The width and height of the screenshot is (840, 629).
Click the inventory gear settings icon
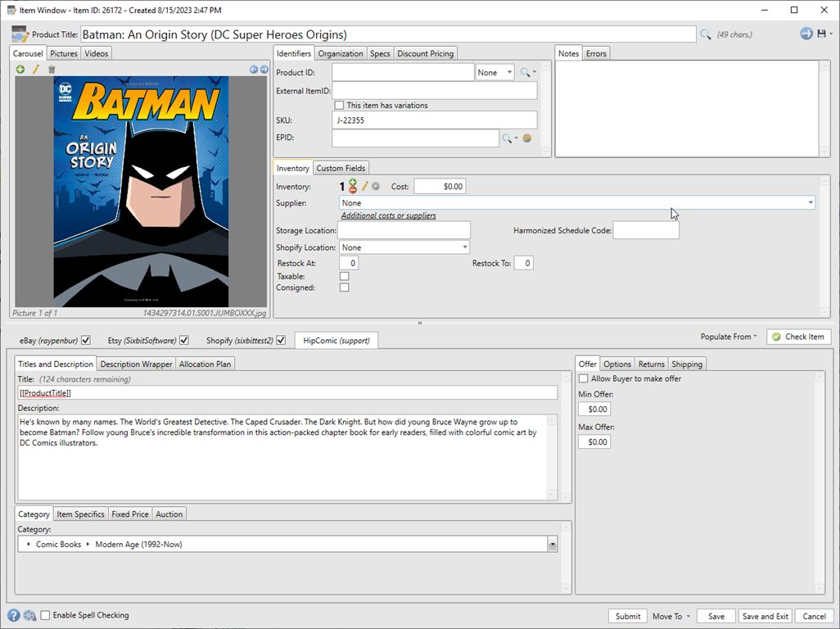coord(376,186)
